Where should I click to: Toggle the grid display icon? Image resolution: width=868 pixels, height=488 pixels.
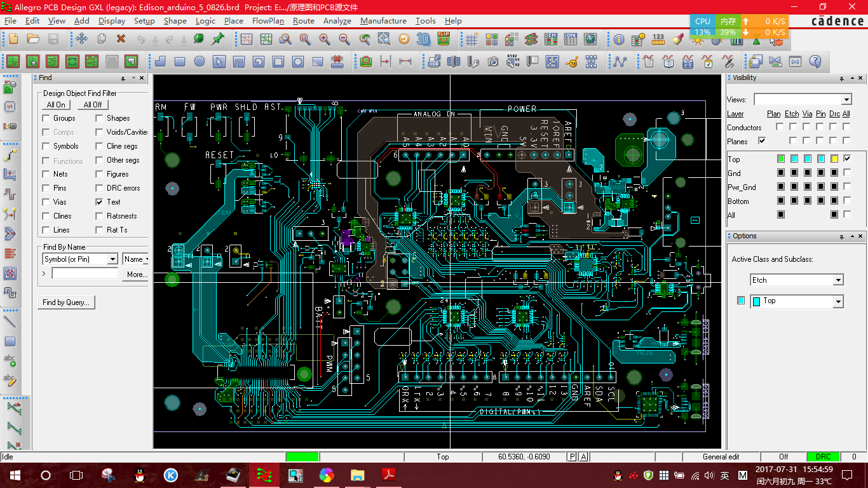pos(471,39)
